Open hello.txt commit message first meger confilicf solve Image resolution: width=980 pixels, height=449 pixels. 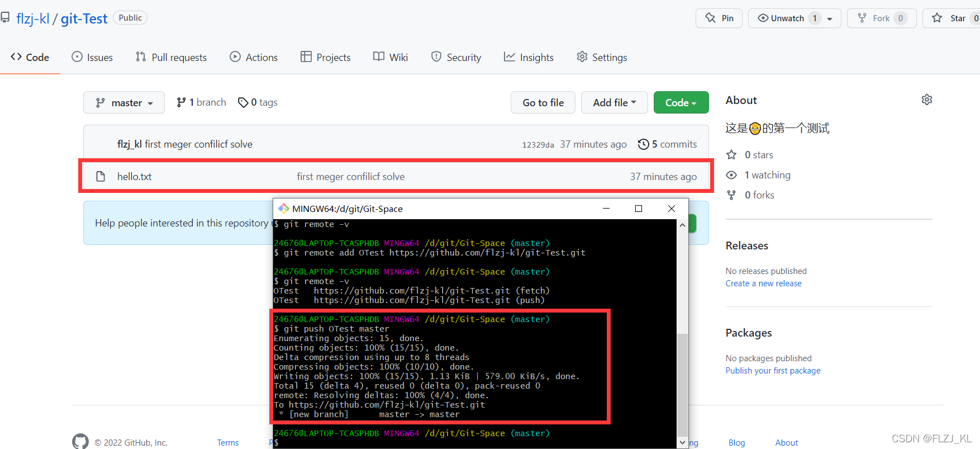click(351, 177)
